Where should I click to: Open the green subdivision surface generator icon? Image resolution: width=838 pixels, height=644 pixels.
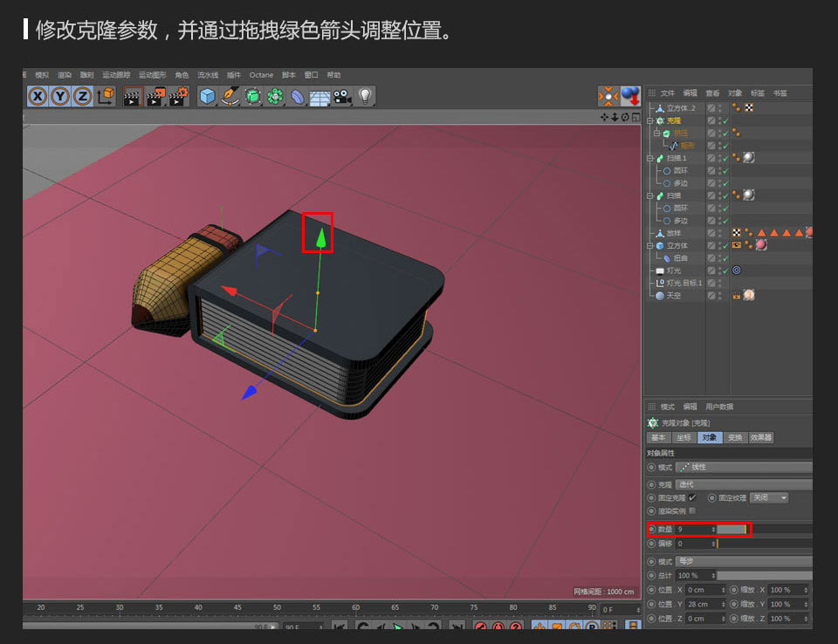[251, 95]
